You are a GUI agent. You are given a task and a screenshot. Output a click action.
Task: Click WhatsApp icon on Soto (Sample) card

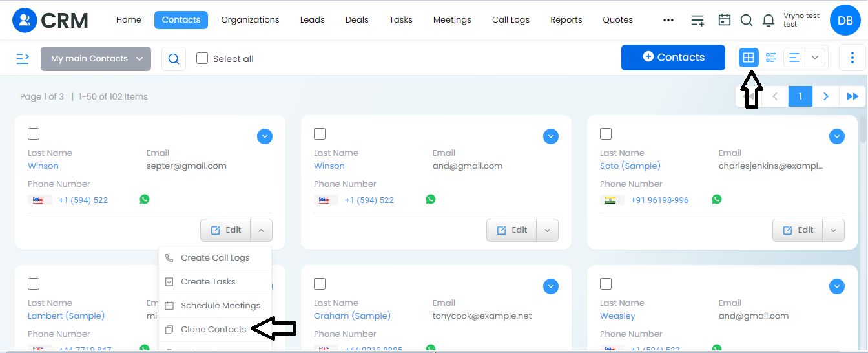717,199
